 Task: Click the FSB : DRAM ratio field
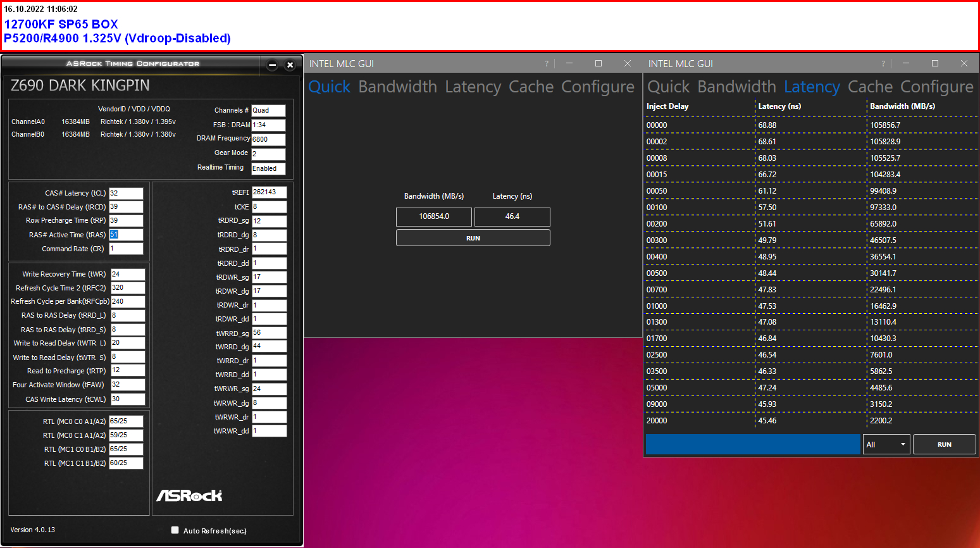coord(268,125)
